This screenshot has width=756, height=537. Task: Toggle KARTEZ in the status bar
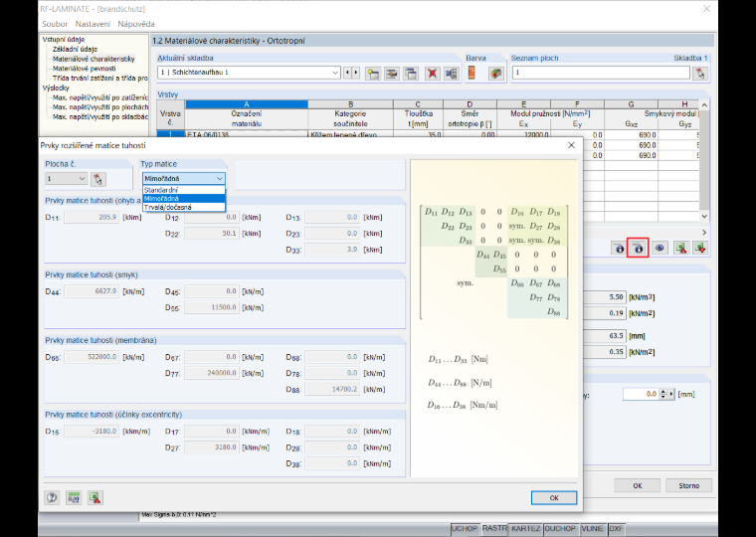tap(525, 528)
